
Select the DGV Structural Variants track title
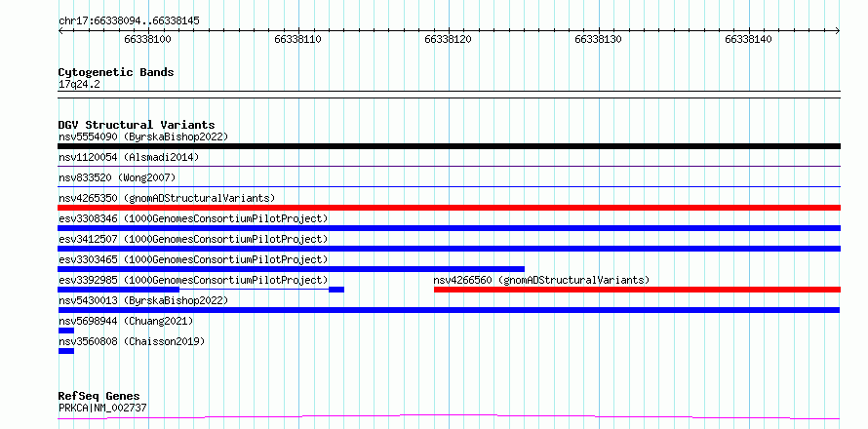137,125
